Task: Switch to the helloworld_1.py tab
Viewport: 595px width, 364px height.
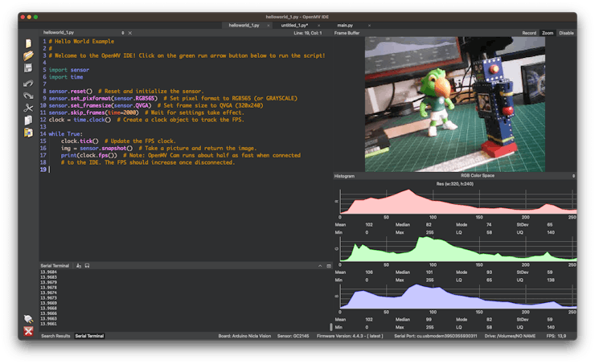Action: pyautogui.click(x=244, y=26)
